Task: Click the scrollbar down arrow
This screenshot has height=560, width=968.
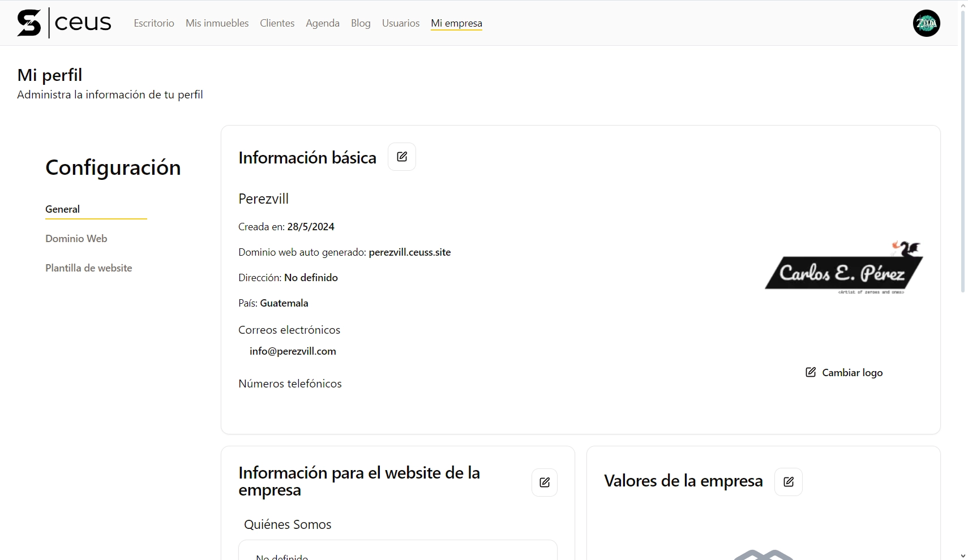Action: (x=963, y=555)
